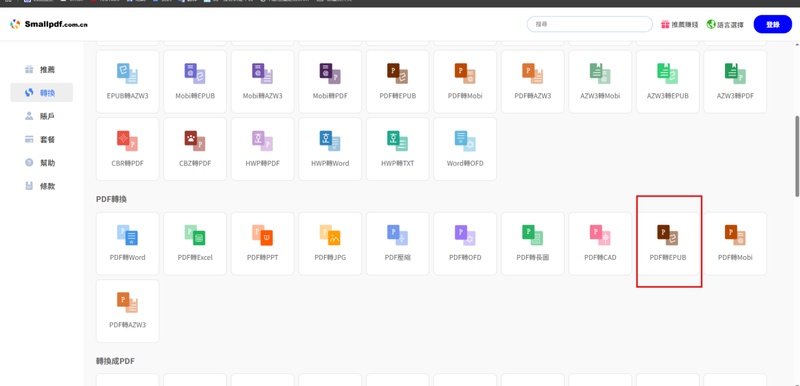
Task: Open PDF轉Mobi under the PDF轉換 heading
Action: [735, 244]
